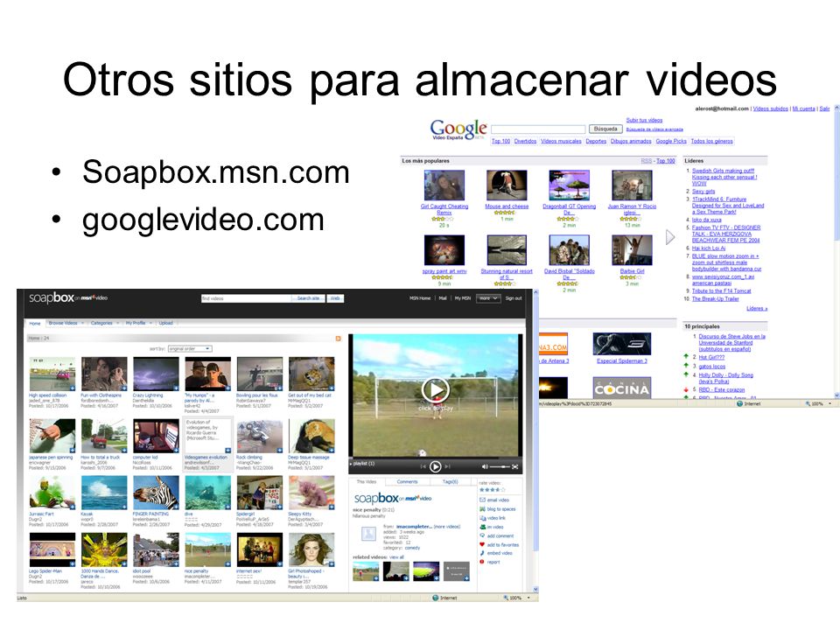Click next arrow in Los más populares
Screen dimensions: 840x630
click(669, 237)
